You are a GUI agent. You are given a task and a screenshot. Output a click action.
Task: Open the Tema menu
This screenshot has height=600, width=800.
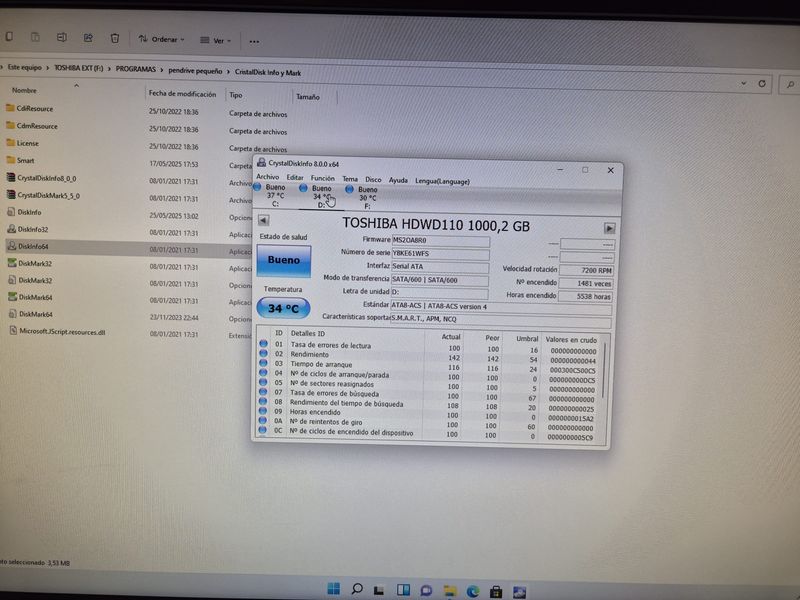[x=350, y=179]
